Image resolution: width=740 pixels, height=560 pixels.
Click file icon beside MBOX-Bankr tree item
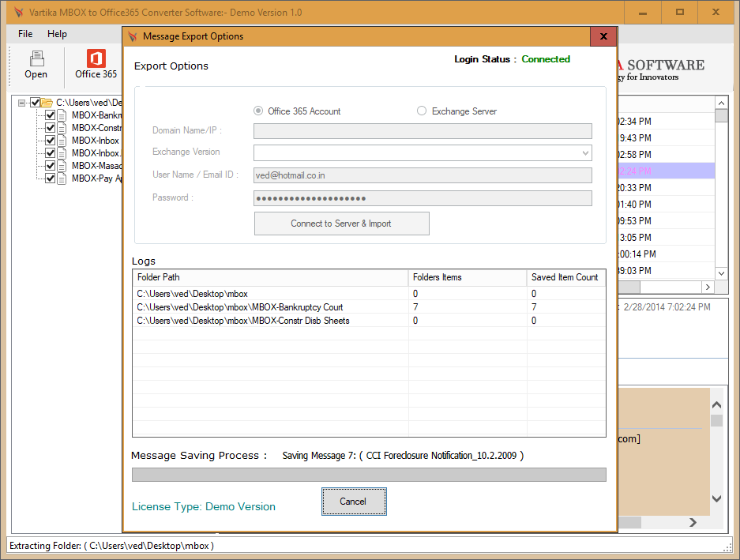coord(62,115)
